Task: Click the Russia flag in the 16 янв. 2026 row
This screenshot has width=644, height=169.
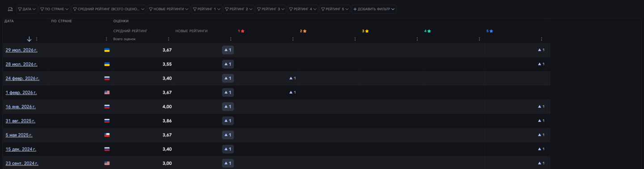Action: tap(107, 107)
